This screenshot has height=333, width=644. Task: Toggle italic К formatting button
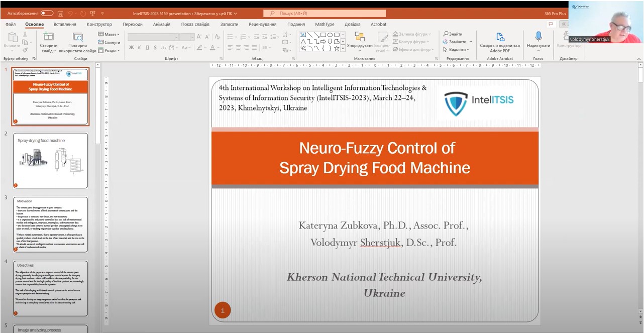pyautogui.click(x=139, y=48)
